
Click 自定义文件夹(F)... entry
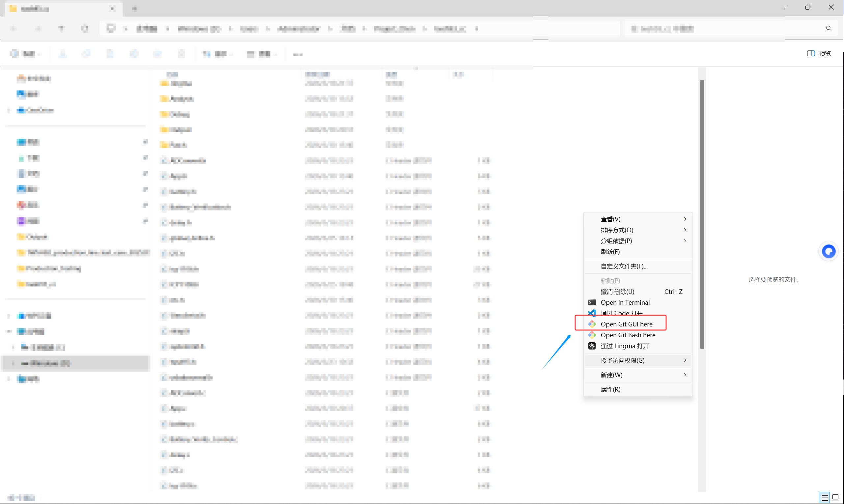click(624, 266)
